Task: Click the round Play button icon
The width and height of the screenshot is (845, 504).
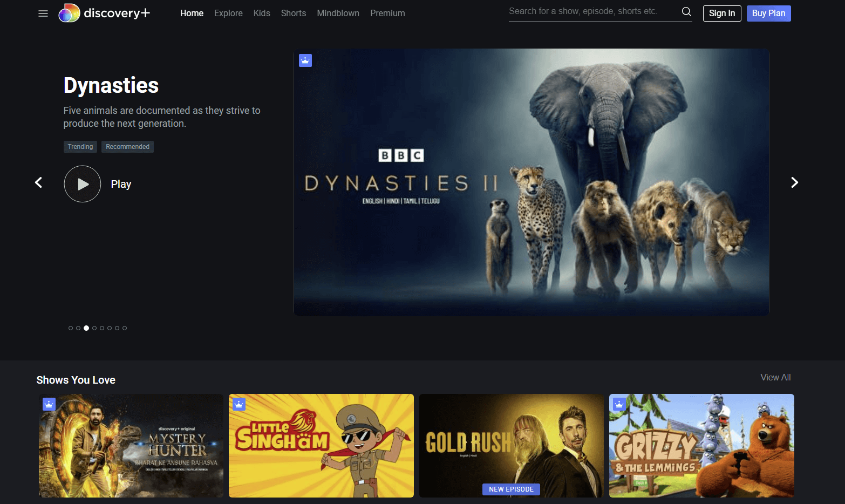Action: 83,184
